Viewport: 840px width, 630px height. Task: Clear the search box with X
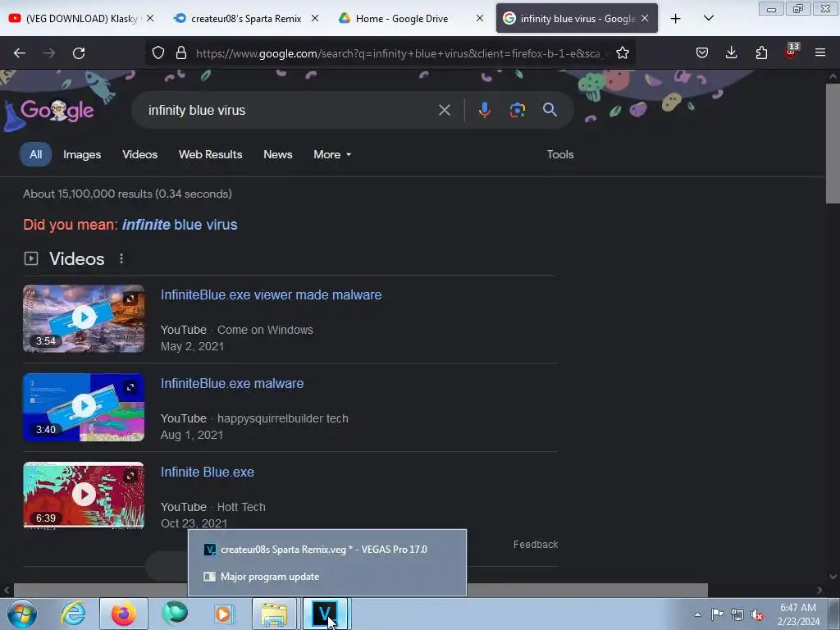[x=444, y=111]
